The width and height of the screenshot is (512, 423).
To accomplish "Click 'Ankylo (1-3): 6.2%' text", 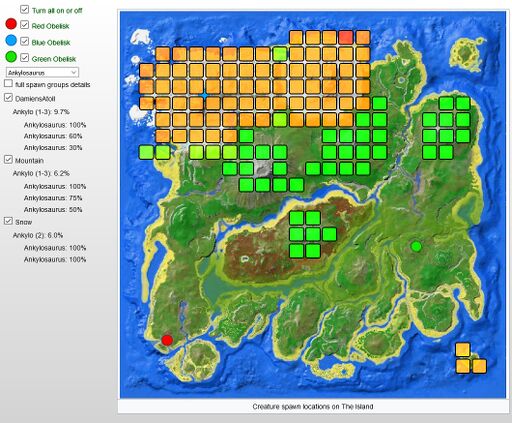I will pyautogui.click(x=41, y=173).
